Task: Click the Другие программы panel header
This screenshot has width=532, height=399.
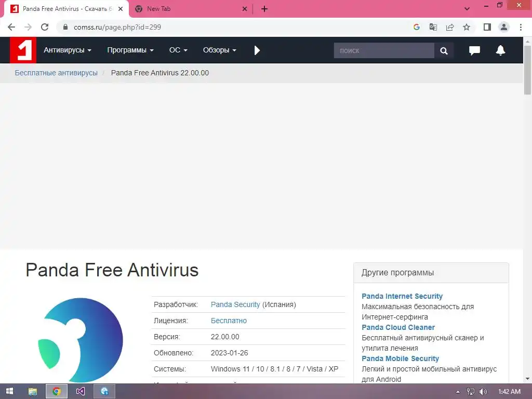Action: (x=431, y=273)
